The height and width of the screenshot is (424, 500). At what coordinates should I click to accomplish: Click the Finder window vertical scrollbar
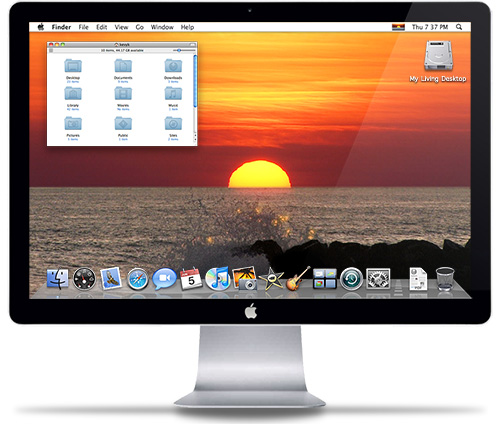(x=195, y=82)
